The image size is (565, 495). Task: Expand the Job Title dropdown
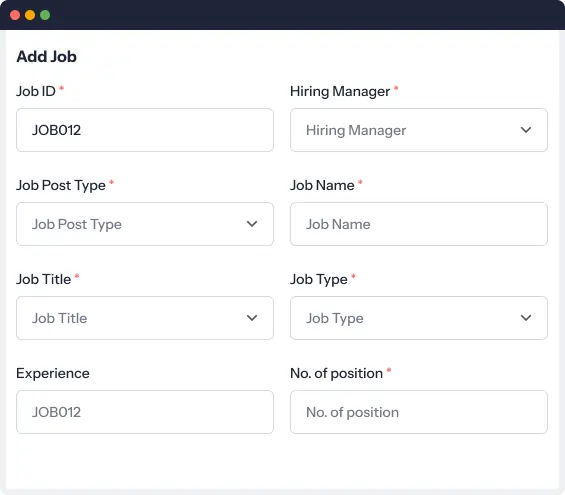point(145,318)
